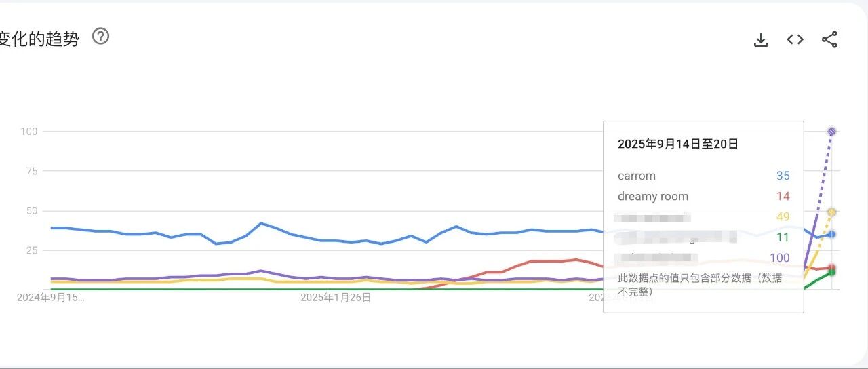Click the purple value 100 in the tooltip
Screen dimensions: 868x369
(780, 258)
